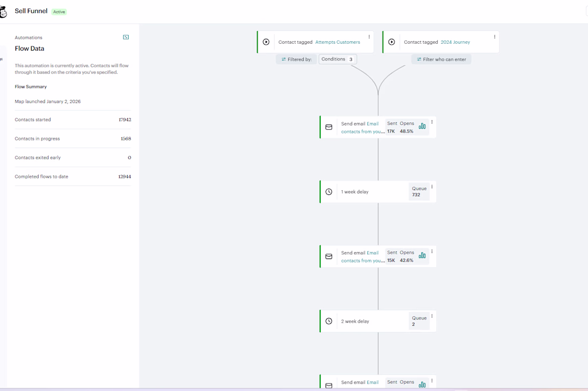Screen dimensions: 588x391
Task: Collapse the Flow Data panel icon
Action: [x=126, y=37]
